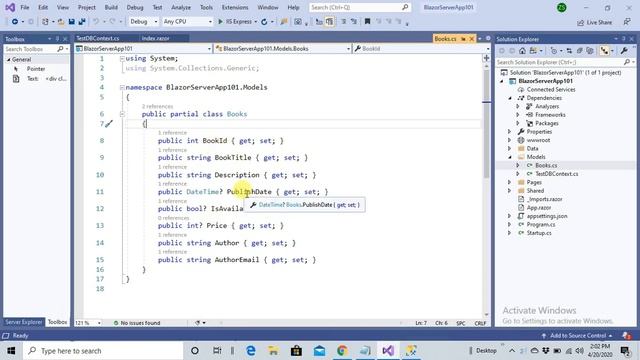Click Add to Source Control

(x=578, y=336)
